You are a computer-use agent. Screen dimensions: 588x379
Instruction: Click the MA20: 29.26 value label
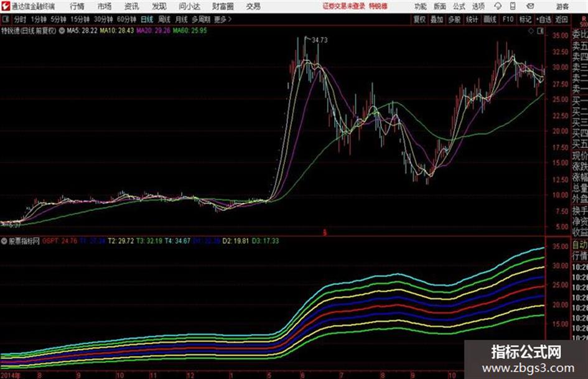[x=153, y=30]
